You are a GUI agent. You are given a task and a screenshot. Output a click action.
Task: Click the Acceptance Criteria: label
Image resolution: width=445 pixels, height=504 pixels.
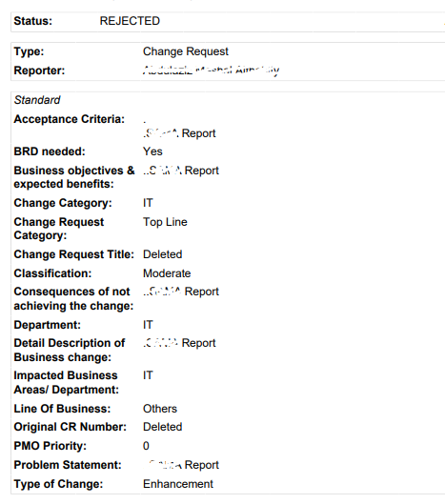(70, 119)
